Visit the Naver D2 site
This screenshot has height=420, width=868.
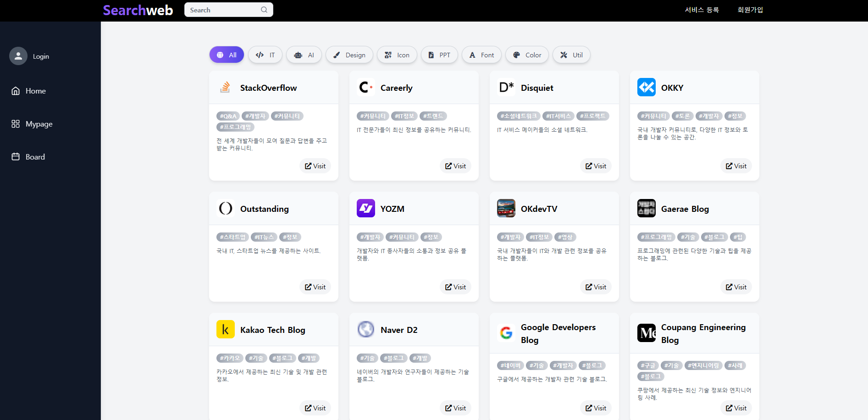coord(455,408)
